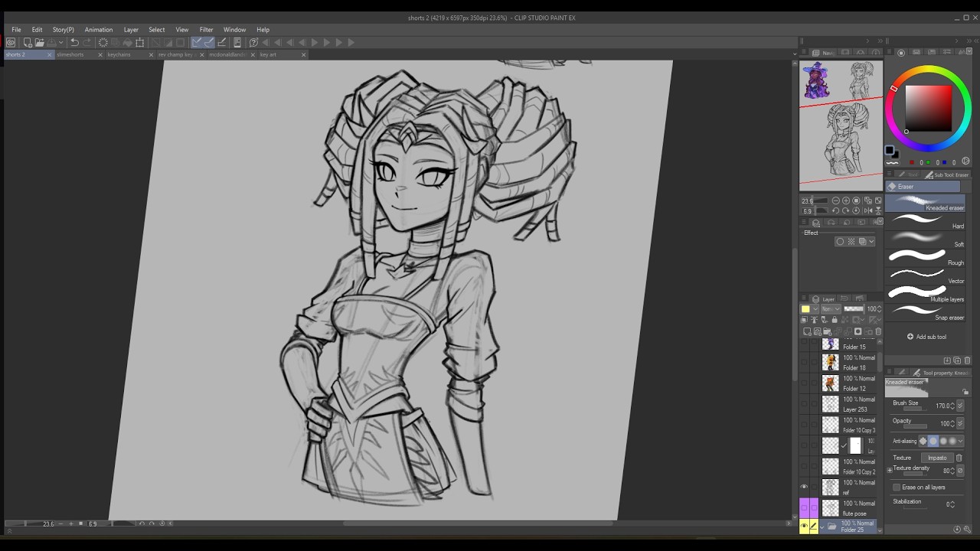Click the New layer folder icon

click(x=827, y=331)
